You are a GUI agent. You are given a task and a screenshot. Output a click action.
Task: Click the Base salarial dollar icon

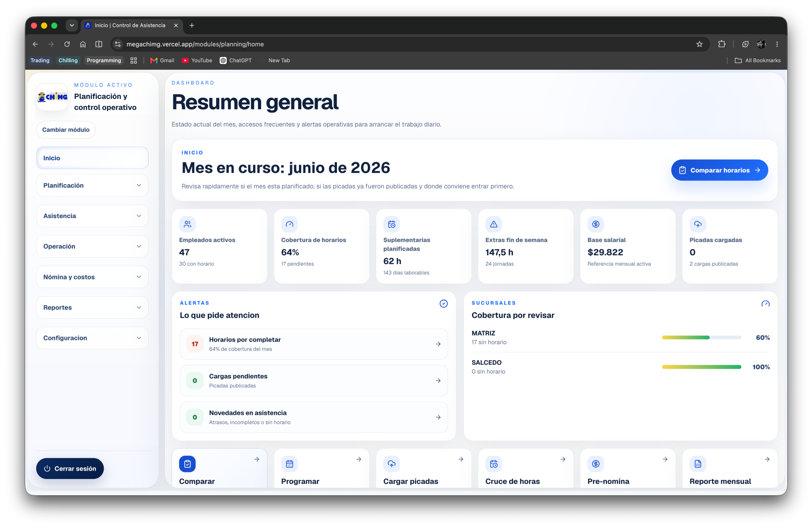pos(596,224)
